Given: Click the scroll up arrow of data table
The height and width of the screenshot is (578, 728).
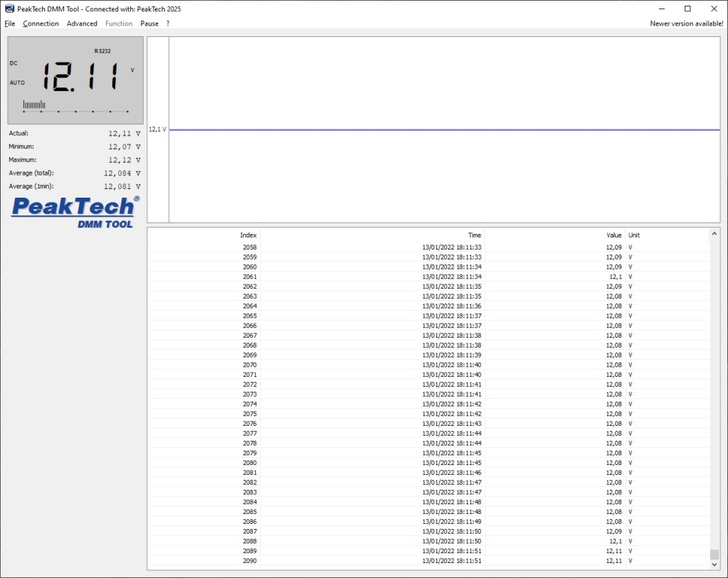Looking at the screenshot, I should (714, 232).
